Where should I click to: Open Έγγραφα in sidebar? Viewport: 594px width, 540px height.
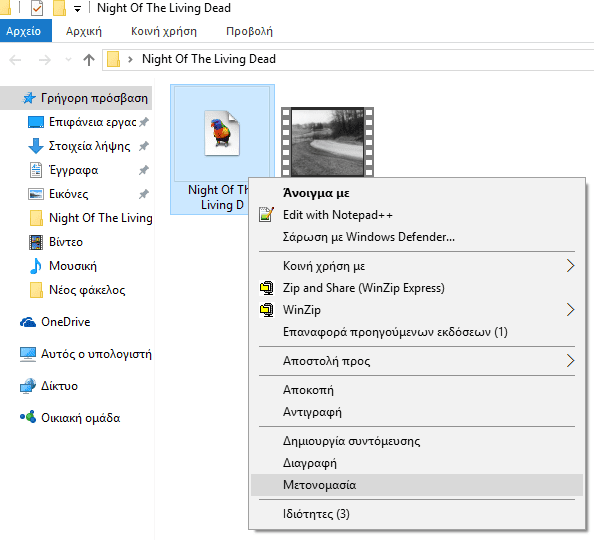pos(73,170)
